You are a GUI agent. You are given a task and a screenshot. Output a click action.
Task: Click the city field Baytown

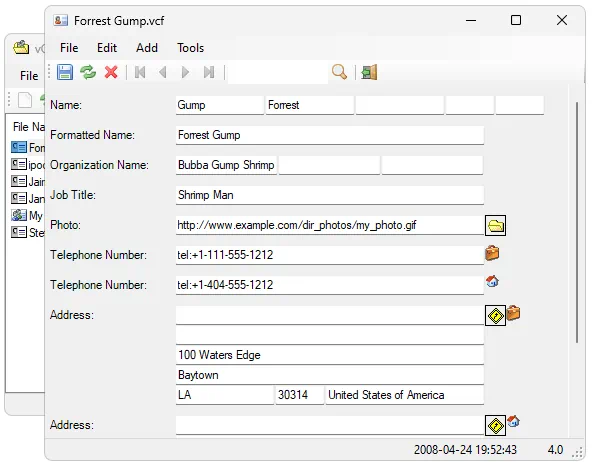(x=330, y=375)
